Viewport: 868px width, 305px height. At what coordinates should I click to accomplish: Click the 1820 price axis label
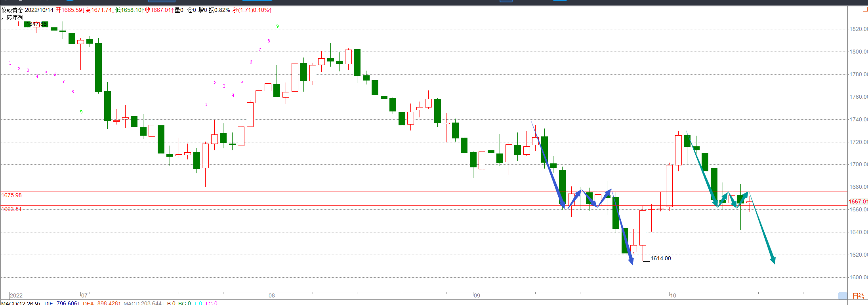pyautogui.click(x=858, y=29)
